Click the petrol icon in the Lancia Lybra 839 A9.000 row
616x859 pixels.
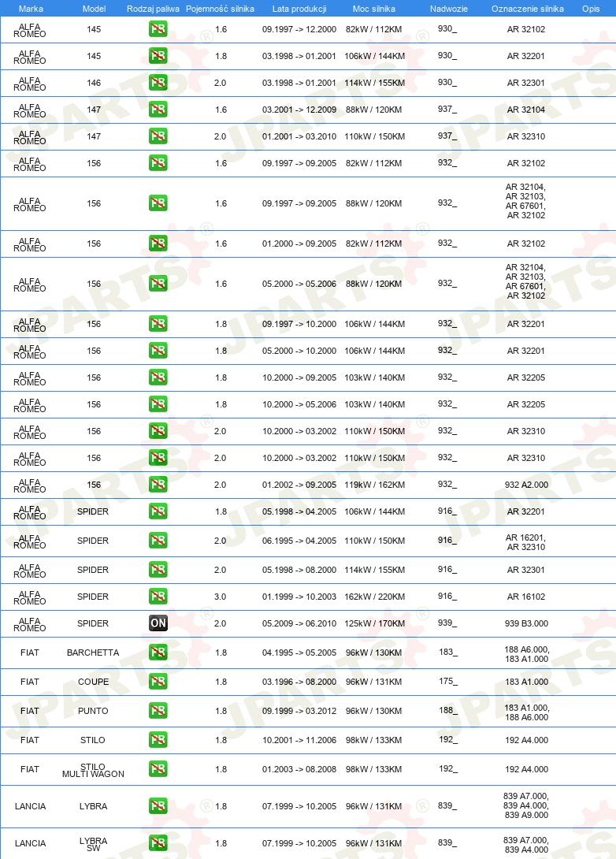[158, 806]
